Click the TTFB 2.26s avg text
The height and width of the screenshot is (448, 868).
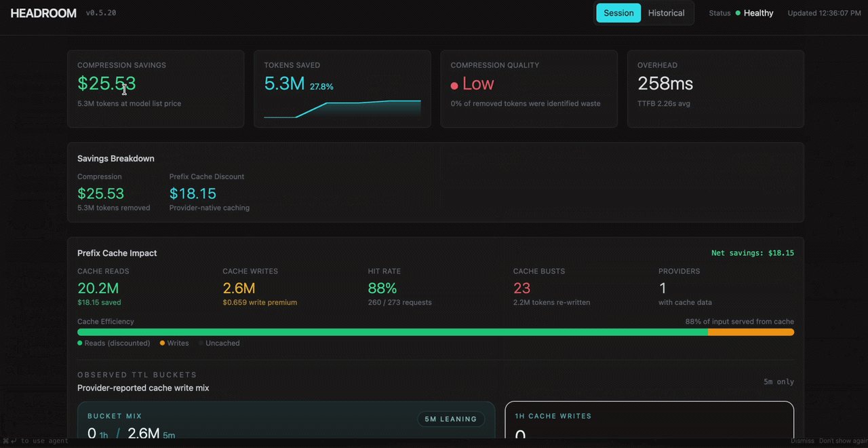(664, 104)
